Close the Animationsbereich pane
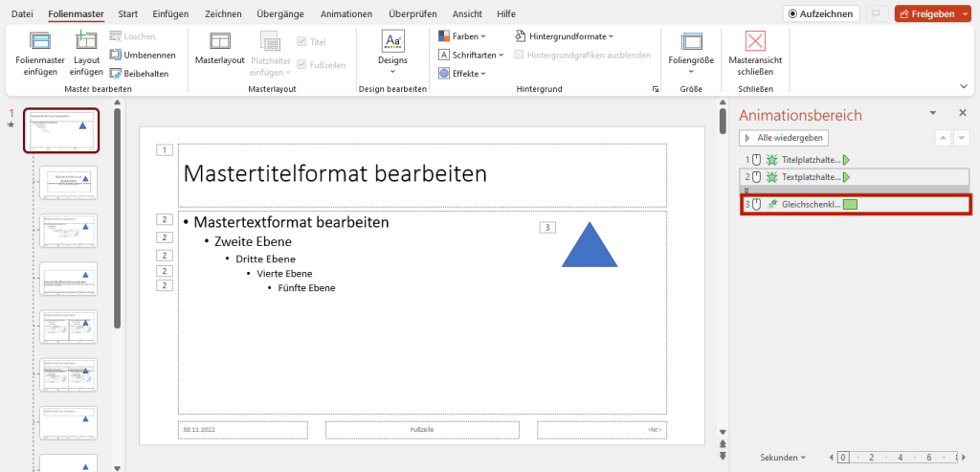The width and height of the screenshot is (980, 472). [963, 113]
